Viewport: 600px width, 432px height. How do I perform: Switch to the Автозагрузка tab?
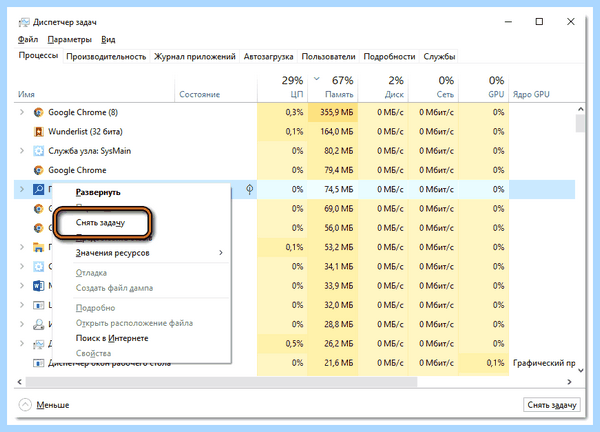point(268,57)
